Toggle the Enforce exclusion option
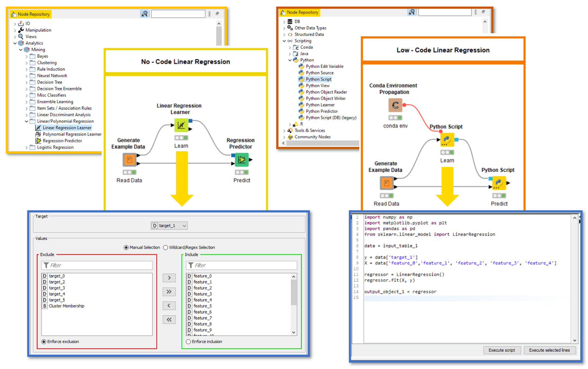The image size is (588, 369). pyautogui.click(x=44, y=341)
